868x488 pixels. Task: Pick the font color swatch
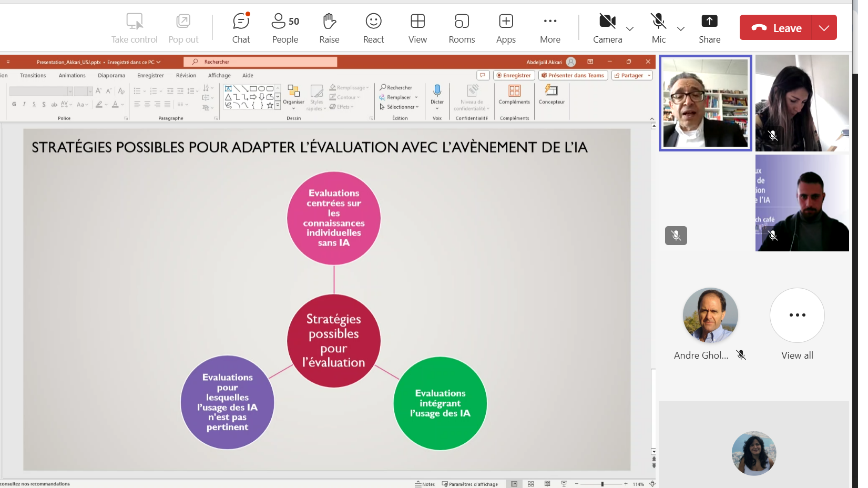pyautogui.click(x=115, y=104)
